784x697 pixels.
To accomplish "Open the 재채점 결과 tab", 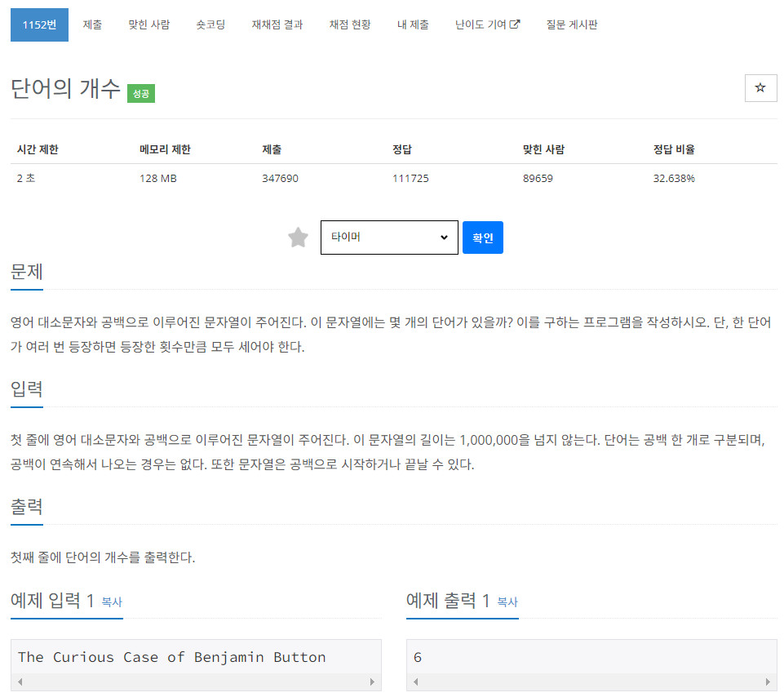I will click(277, 25).
